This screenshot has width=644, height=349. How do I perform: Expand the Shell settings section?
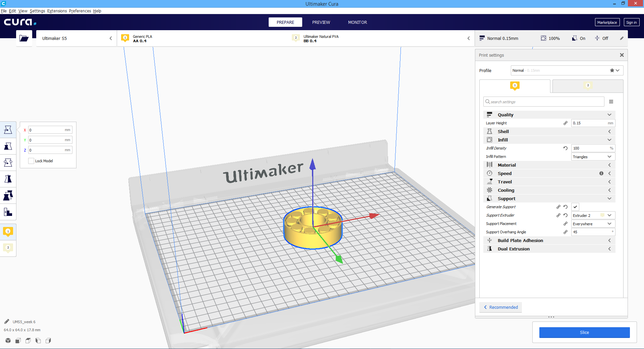(549, 131)
